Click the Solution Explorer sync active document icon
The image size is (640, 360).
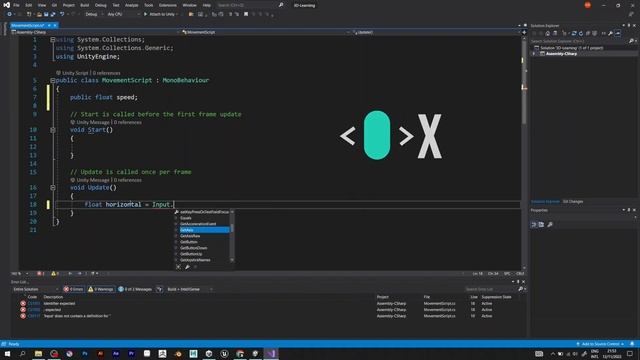[574, 33]
